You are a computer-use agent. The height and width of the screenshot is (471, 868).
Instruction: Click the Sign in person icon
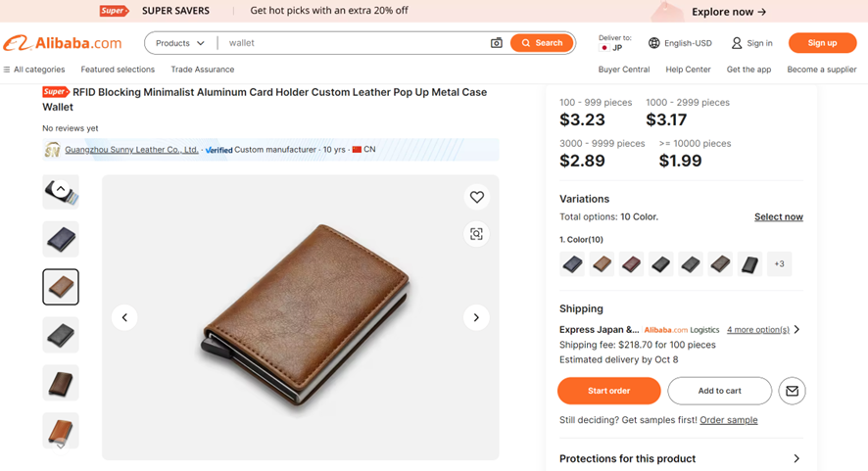[x=737, y=43]
